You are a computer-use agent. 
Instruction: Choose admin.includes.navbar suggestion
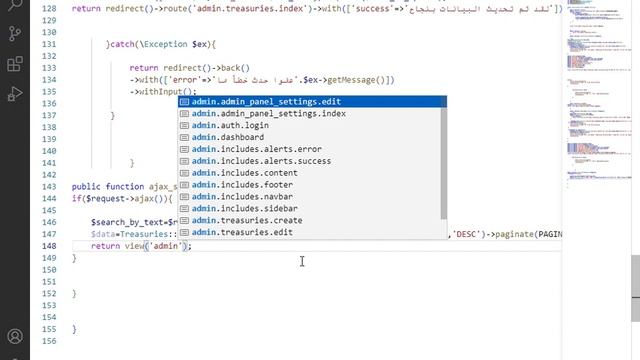309,196
